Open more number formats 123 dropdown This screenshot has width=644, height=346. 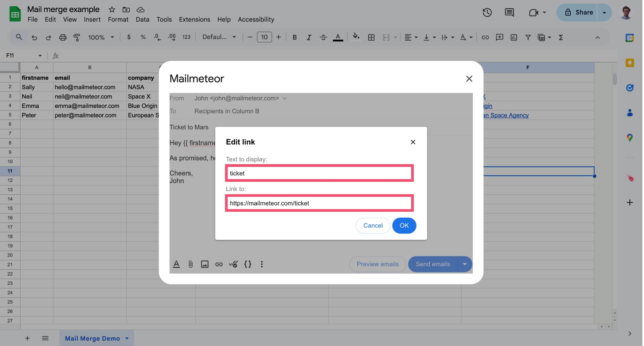(x=186, y=37)
